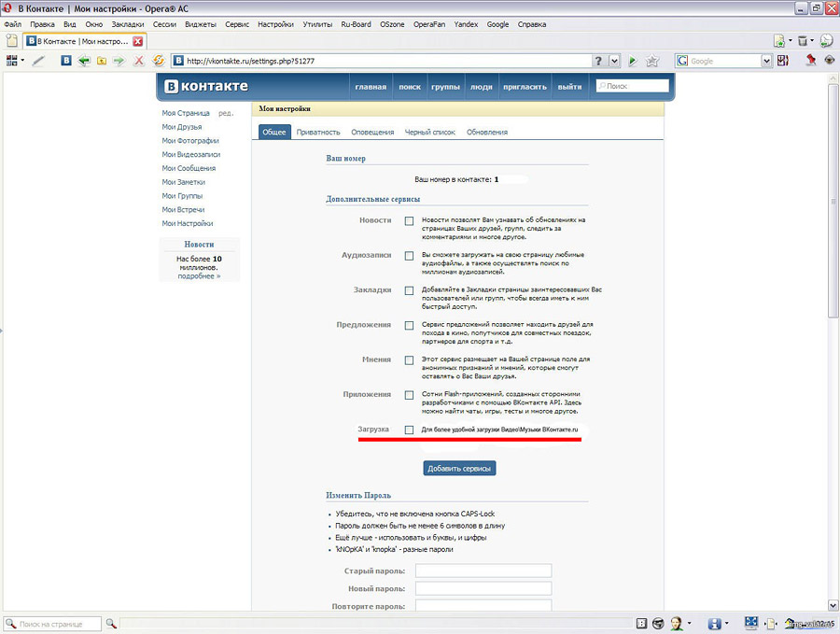The height and width of the screenshot is (634, 840).
Task: Click the orange reload page icon
Action: point(159,61)
